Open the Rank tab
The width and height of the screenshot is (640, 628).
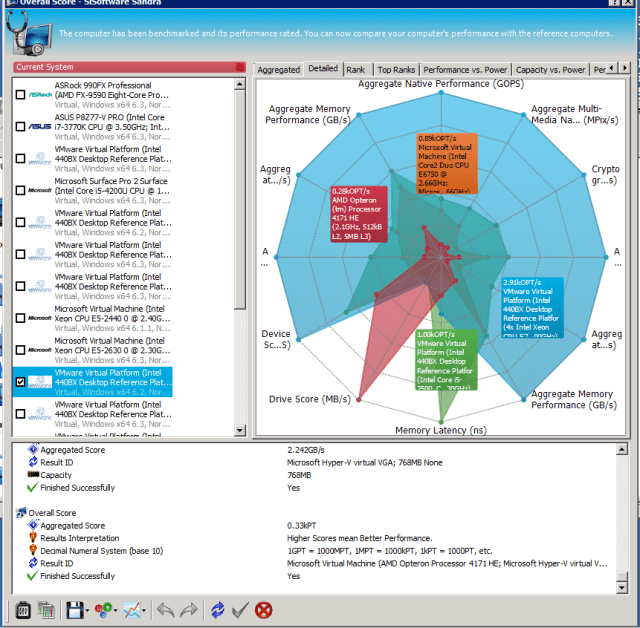[x=356, y=70]
